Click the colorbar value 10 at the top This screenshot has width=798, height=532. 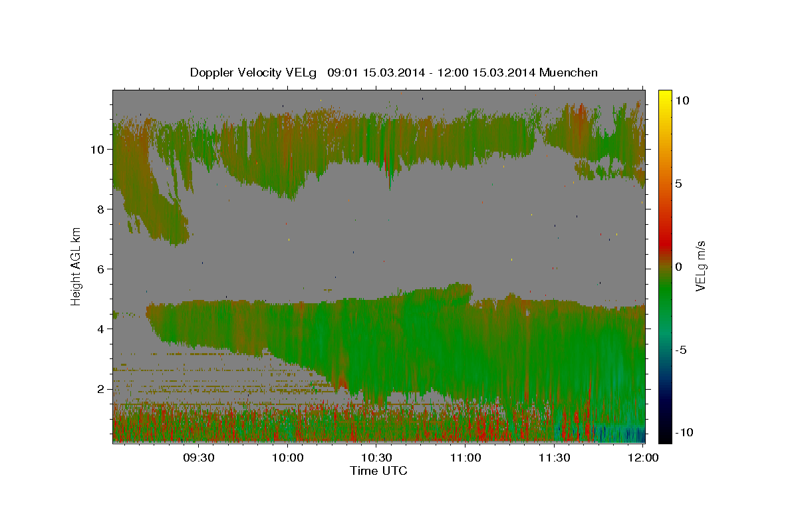[x=682, y=100]
